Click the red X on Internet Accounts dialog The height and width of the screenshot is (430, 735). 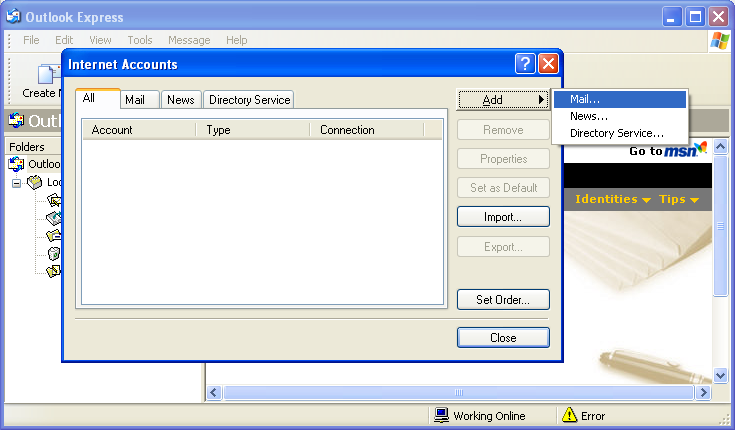pyautogui.click(x=548, y=63)
